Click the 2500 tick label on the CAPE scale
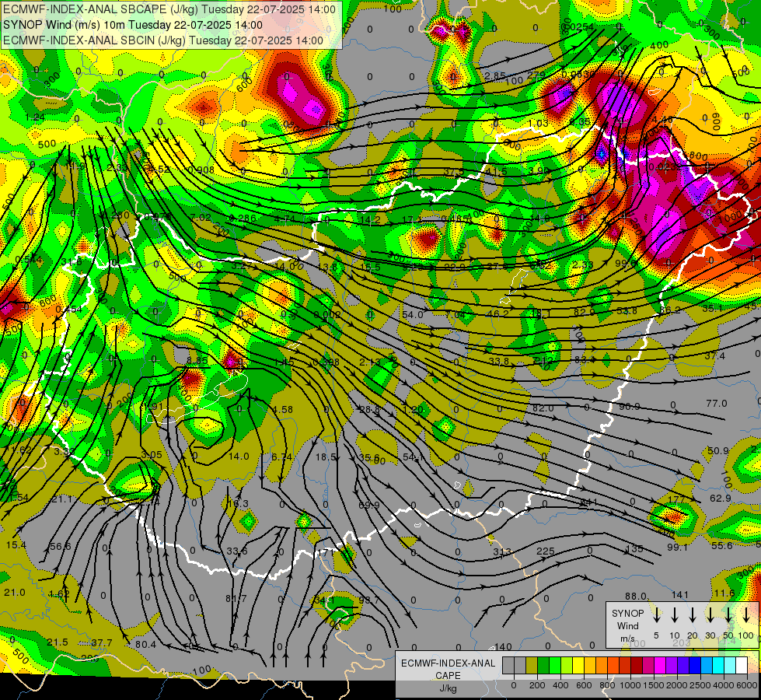Screen dimensions: 761x700 700,685
